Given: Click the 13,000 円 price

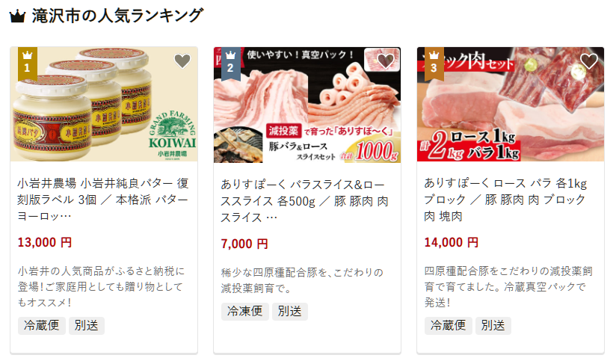Looking at the screenshot, I should pos(44,242).
